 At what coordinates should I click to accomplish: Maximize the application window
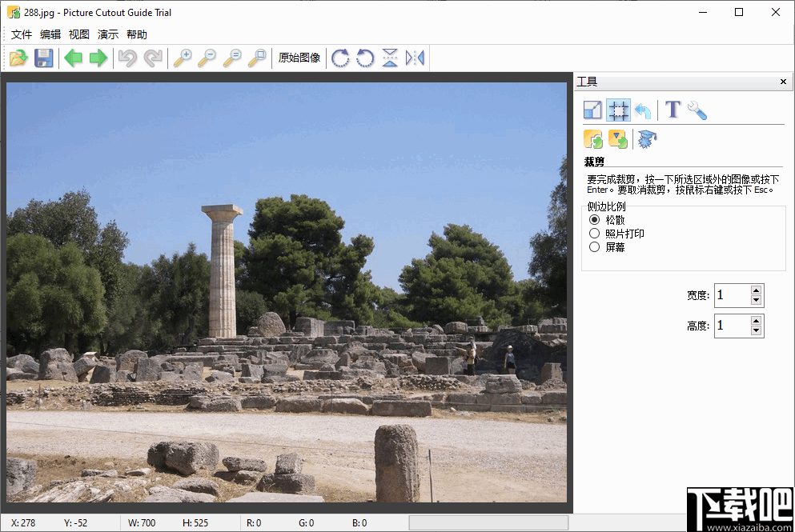tap(739, 12)
